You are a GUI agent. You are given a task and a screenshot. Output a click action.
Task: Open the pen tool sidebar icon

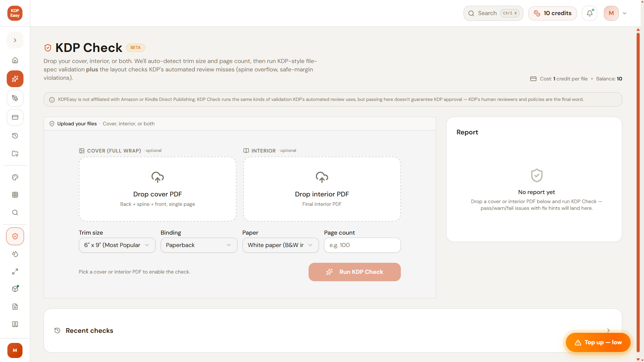[15, 98]
